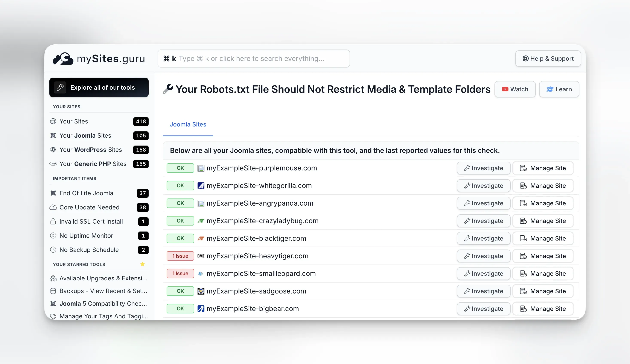Click the tag icon for Manage Your Tags
The width and height of the screenshot is (630, 364).
click(x=53, y=316)
